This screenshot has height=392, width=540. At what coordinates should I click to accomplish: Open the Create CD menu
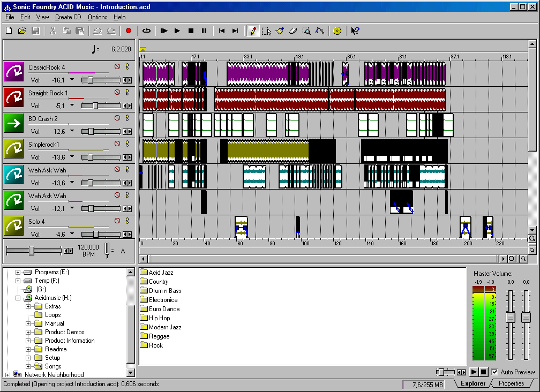pos(68,17)
